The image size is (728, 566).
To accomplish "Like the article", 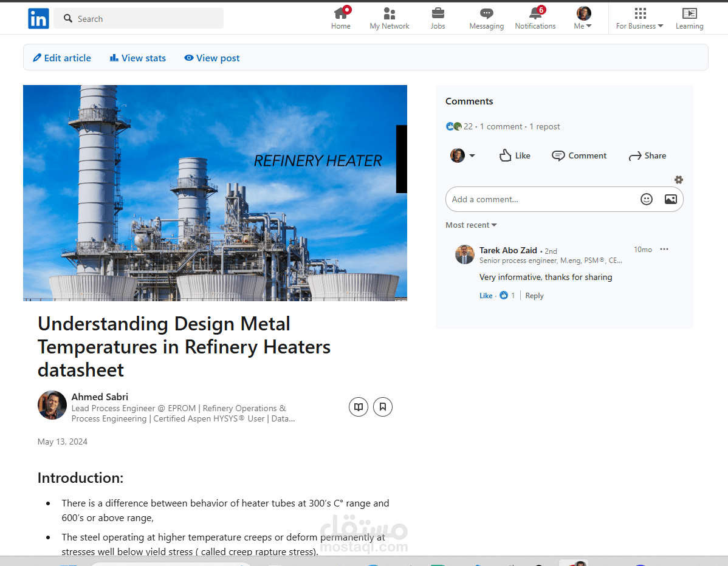I will pyautogui.click(x=515, y=155).
